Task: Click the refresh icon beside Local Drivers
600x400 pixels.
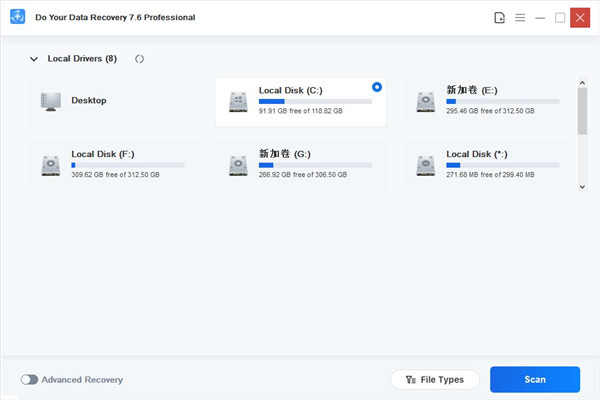Action: pos(139,59)
